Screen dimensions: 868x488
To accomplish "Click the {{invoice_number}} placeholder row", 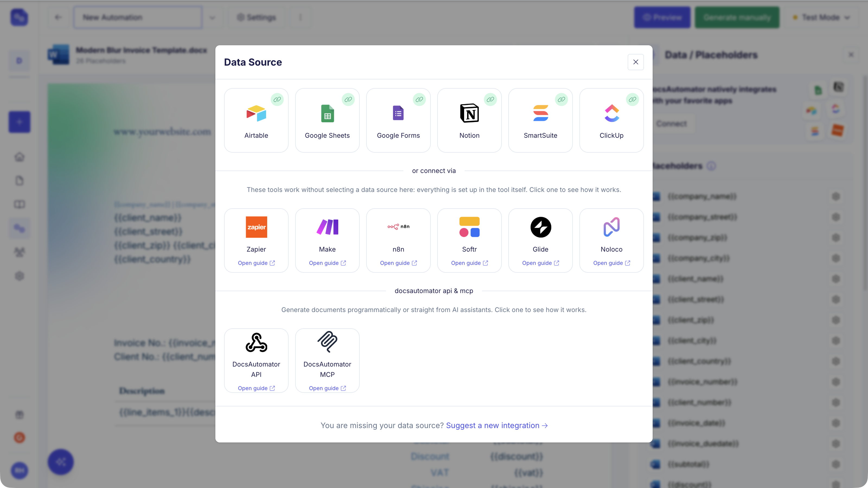I will click(x=746, y=382).
